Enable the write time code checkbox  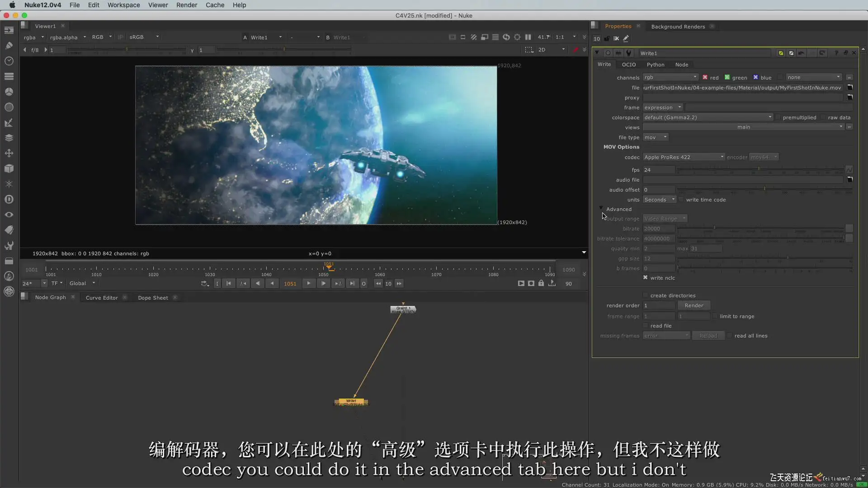coord(681,200)
